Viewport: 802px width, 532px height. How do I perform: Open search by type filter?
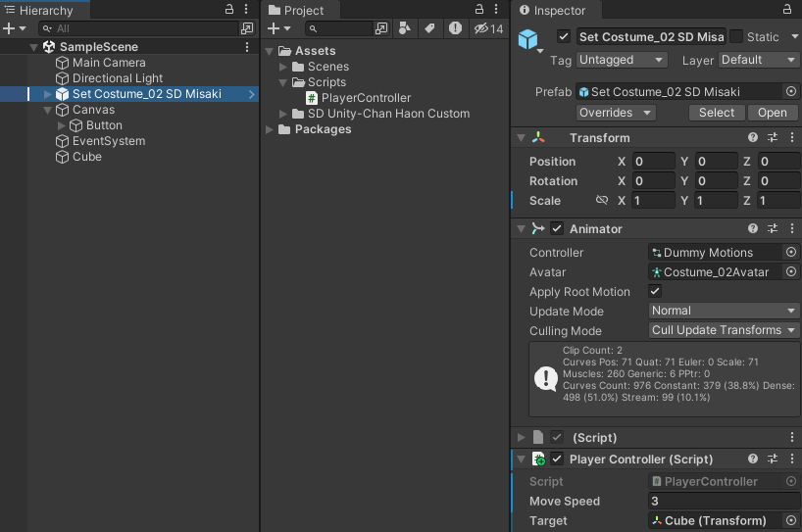405,28
